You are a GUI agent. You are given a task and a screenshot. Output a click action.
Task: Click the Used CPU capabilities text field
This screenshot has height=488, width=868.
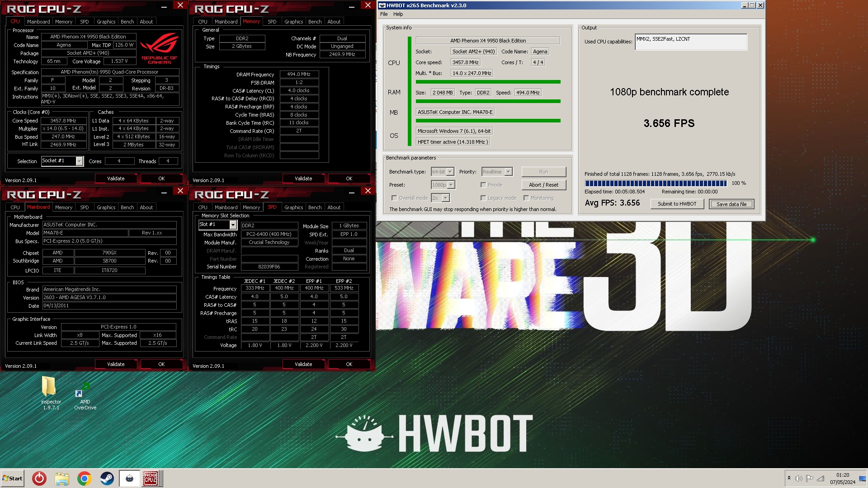pos(691,42)
